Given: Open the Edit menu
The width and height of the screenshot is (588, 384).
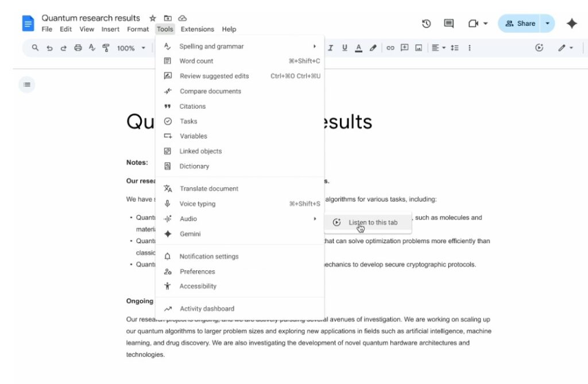Looking at the screenshot, I should (65, 29).
